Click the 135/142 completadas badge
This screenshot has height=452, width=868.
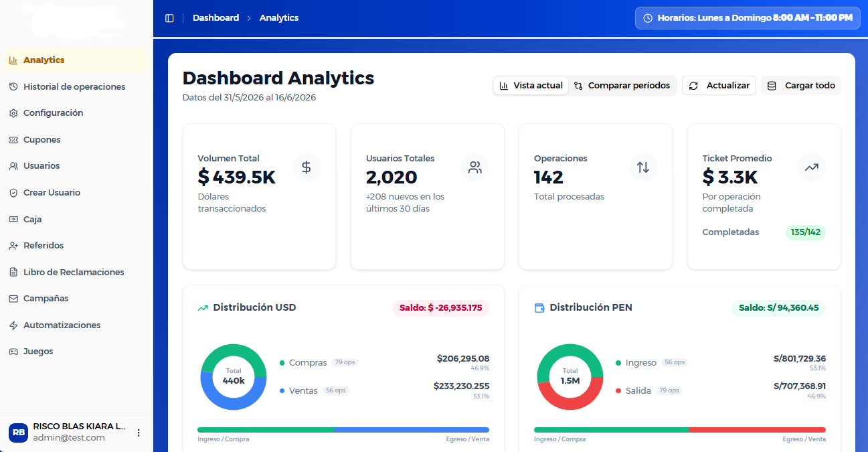[806, 232]
